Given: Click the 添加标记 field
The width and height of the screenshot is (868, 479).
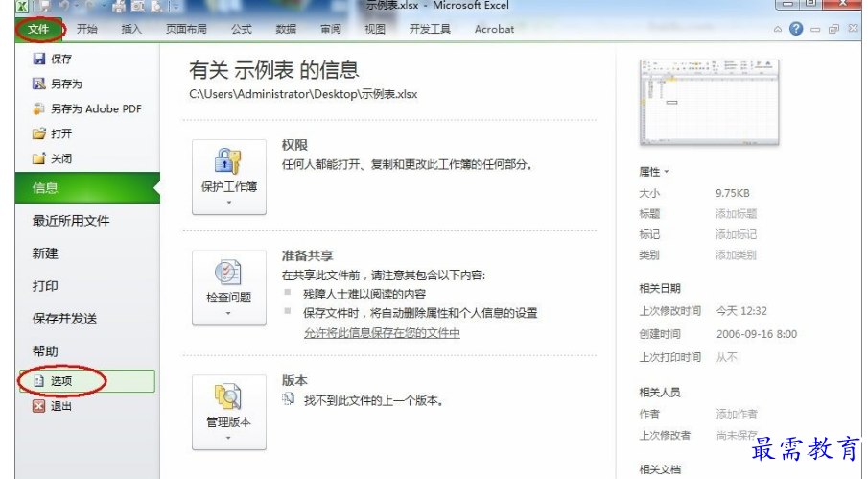Looking at the screenshot, I should 736,234.
